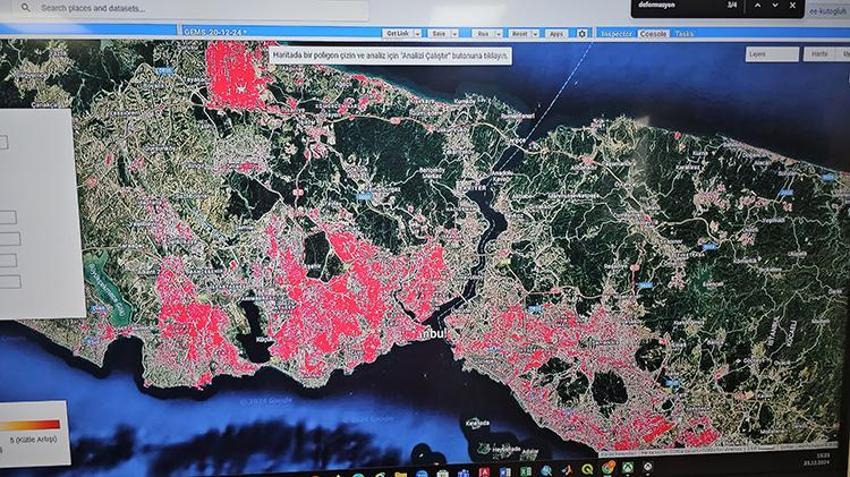The image size is (850, 477).
Task: Open the Layers panel on map
Action: [x=772, y=54]
